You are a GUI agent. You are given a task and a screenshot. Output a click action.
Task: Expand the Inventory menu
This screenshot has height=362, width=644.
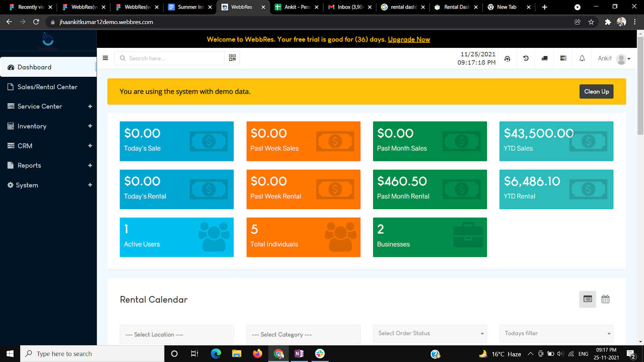(48, 126)
